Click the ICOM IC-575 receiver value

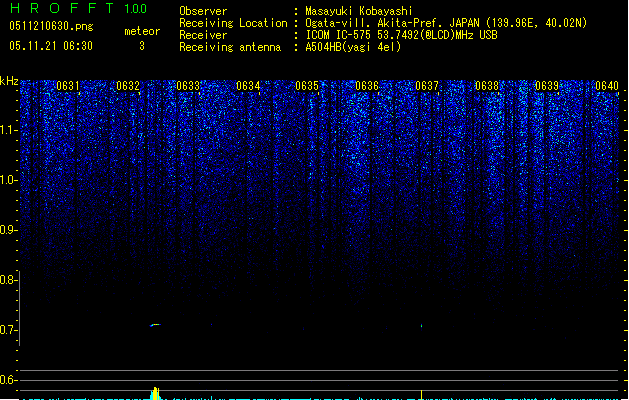click(x=401, y=35)
